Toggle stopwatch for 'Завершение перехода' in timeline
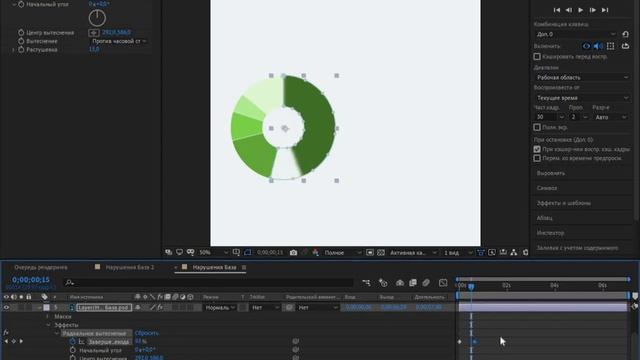 point(73,342)
